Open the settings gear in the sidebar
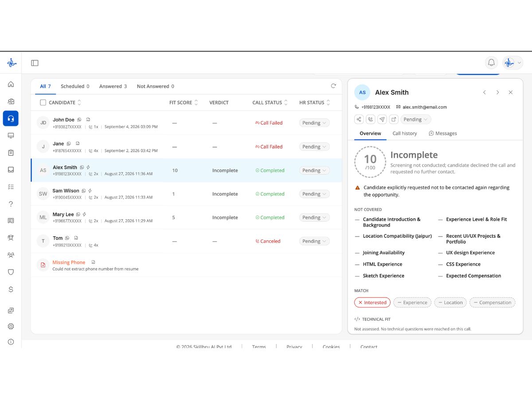Screen dimensions: 532x399 click(11, 326)
